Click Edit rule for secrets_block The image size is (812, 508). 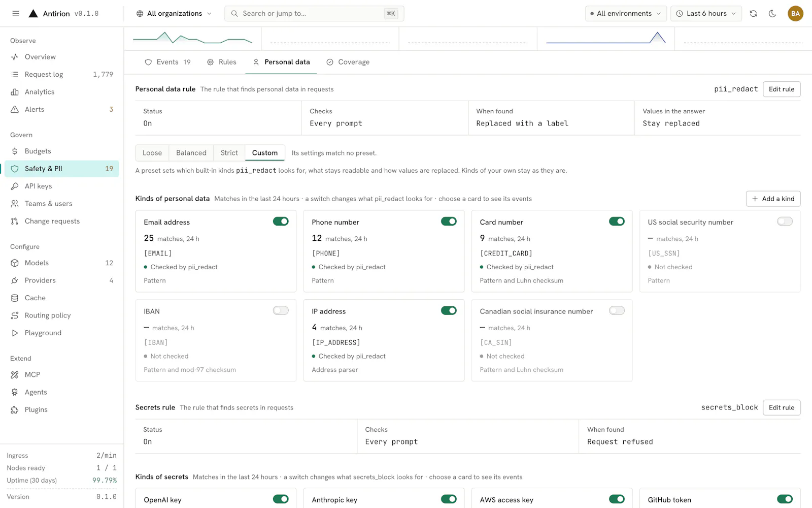[x=782, y=407]
